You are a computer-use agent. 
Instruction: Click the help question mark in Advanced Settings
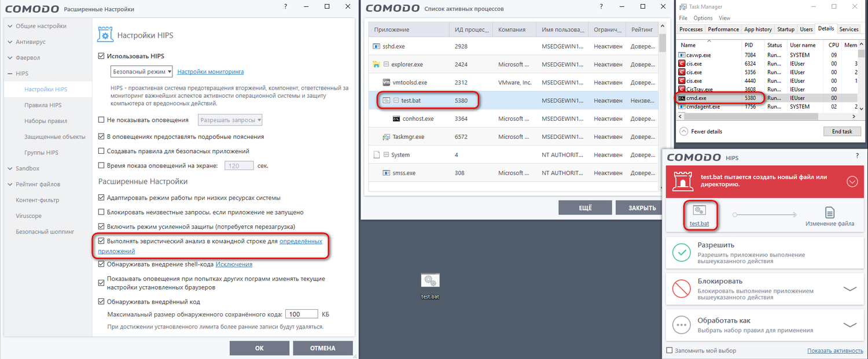[286, 6]
